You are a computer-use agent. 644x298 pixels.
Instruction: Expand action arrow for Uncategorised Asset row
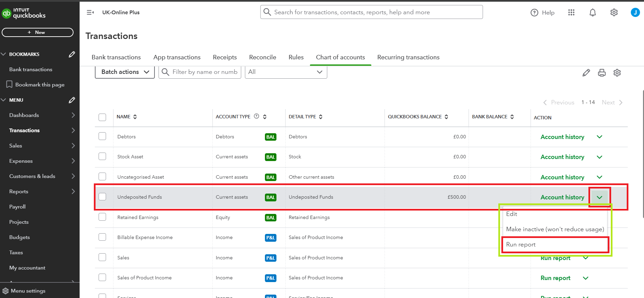599,177
